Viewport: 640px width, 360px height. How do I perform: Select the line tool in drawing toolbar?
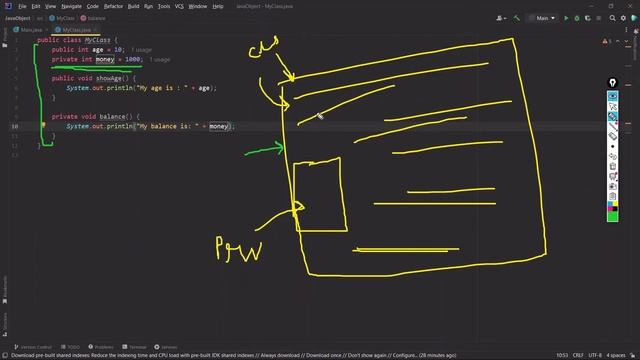[613, 126]
